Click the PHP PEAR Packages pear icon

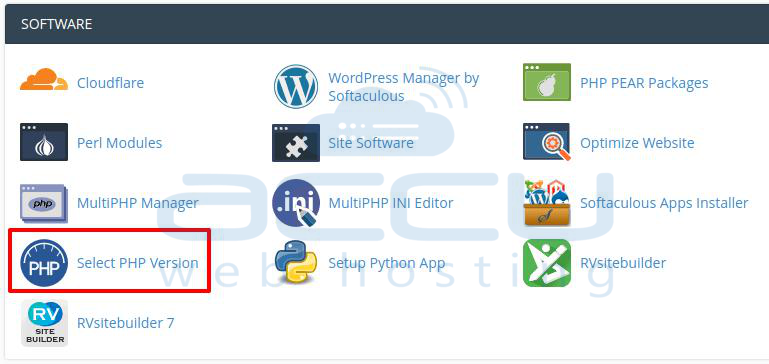coord(547,82)
